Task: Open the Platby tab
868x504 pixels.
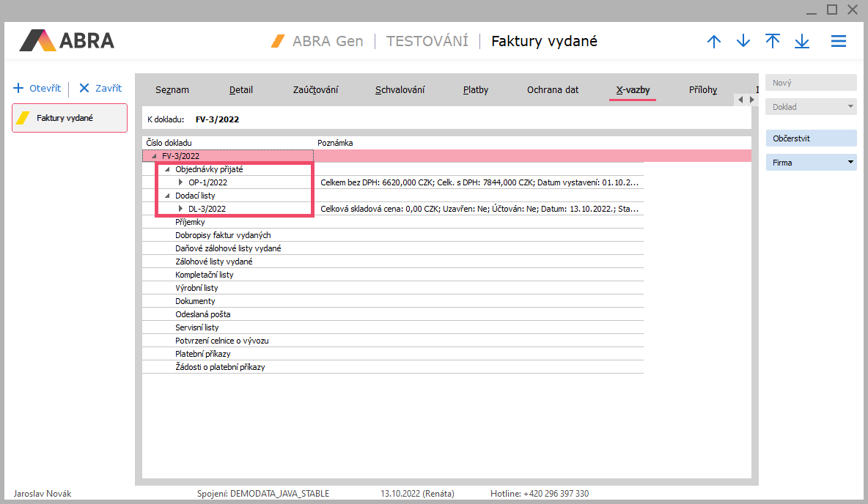Action: pyautogui.click(x=475, y=90)
